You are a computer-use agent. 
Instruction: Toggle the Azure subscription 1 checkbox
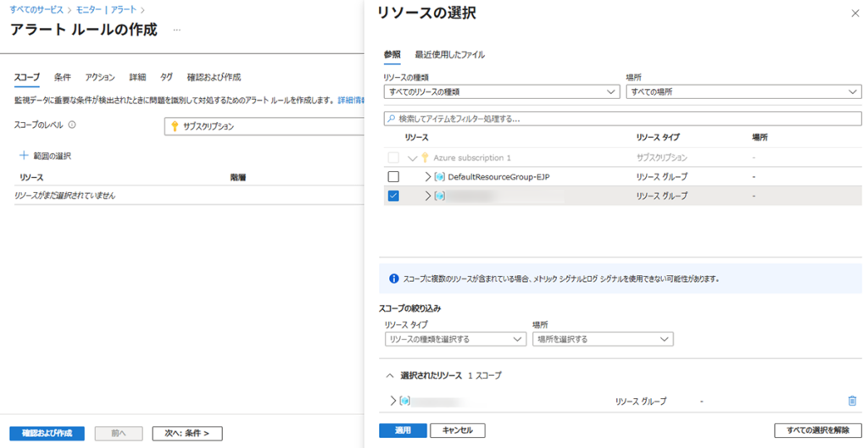point(392,158)
